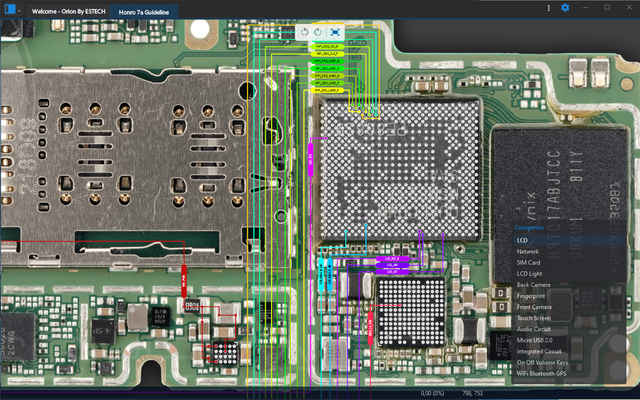Select the Fingerprint category
The image size is (640, 400).
pos(530,296)
